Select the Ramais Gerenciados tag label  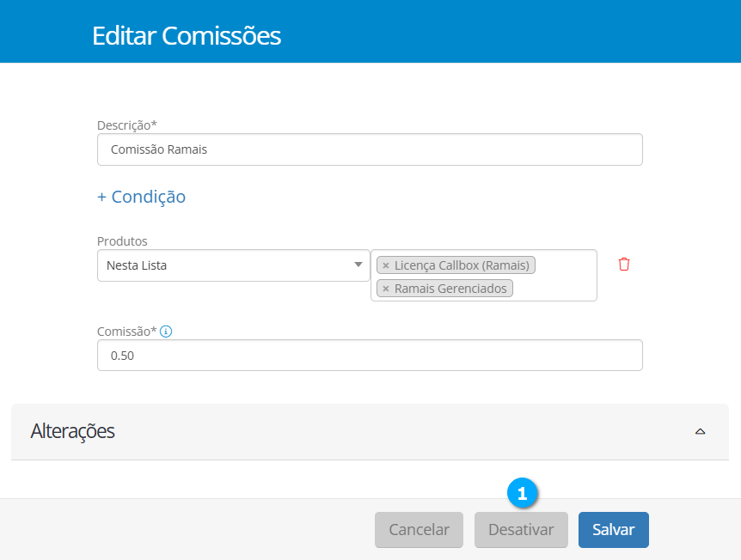[x=450, y=289]
